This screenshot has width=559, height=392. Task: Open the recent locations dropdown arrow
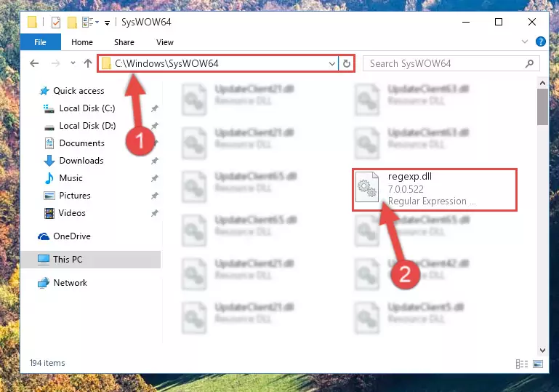(73, 63)
